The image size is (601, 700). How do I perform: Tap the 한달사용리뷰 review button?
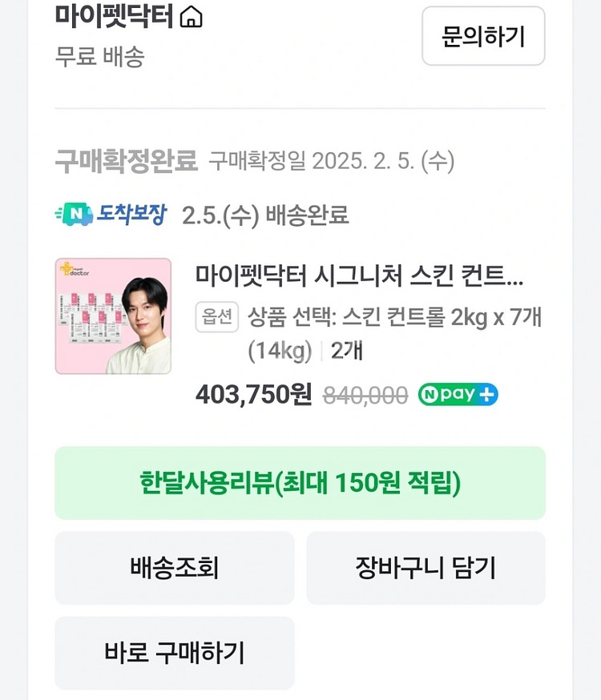(300, 483)
